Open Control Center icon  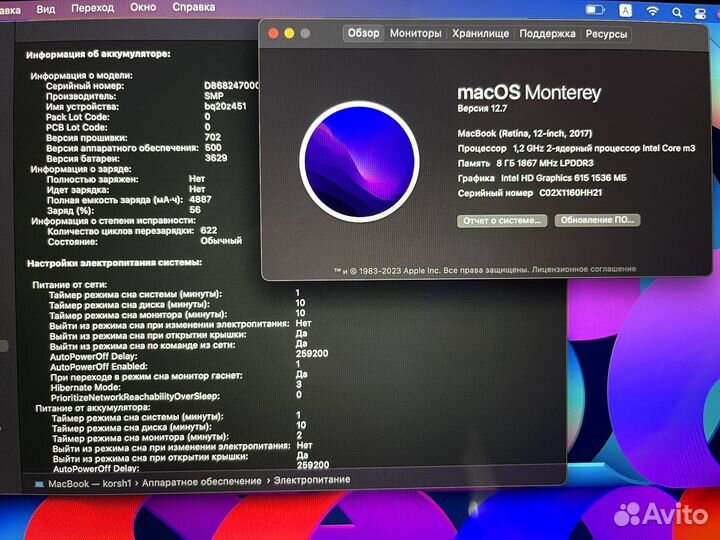[x=700, y=13]
